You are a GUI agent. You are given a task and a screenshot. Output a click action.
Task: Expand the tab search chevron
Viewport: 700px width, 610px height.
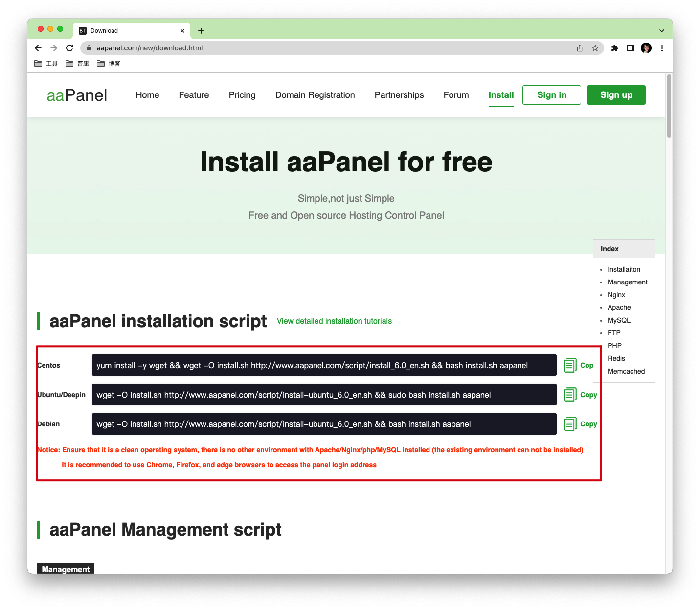pyautogui.click(x=662, y=31)
